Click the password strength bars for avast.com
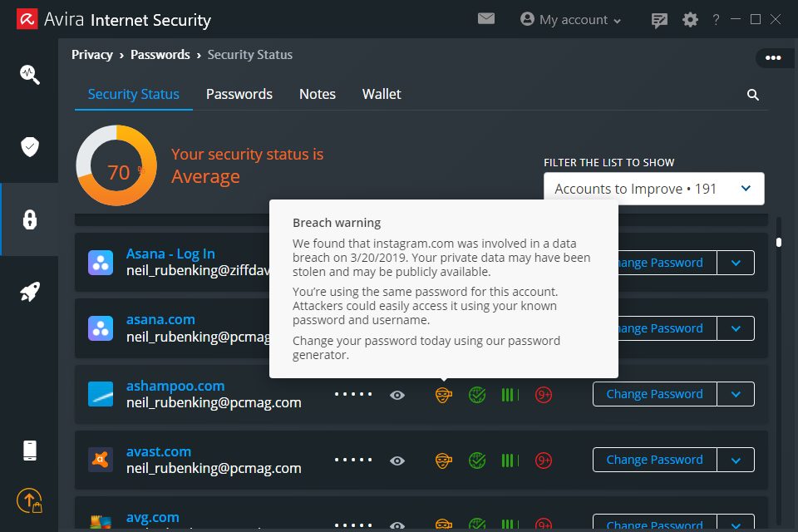This screenshot has height=532, width=798. click(510, 461)
